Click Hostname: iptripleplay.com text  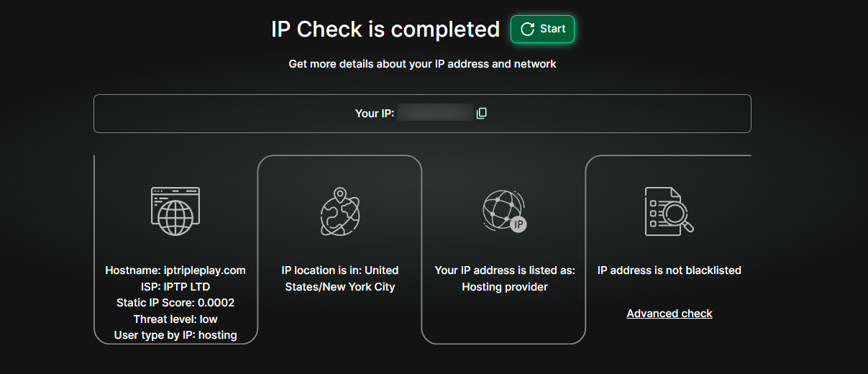click(175, 270)
